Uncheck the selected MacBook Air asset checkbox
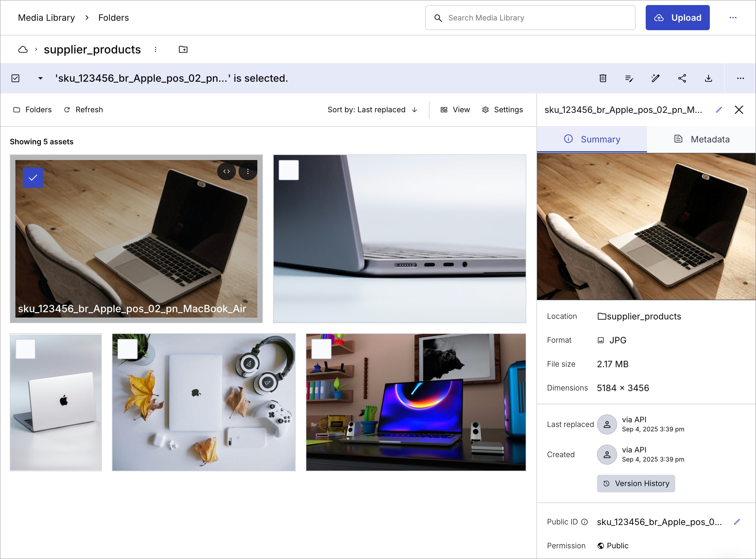756x559 pixels. pos(33,177)
